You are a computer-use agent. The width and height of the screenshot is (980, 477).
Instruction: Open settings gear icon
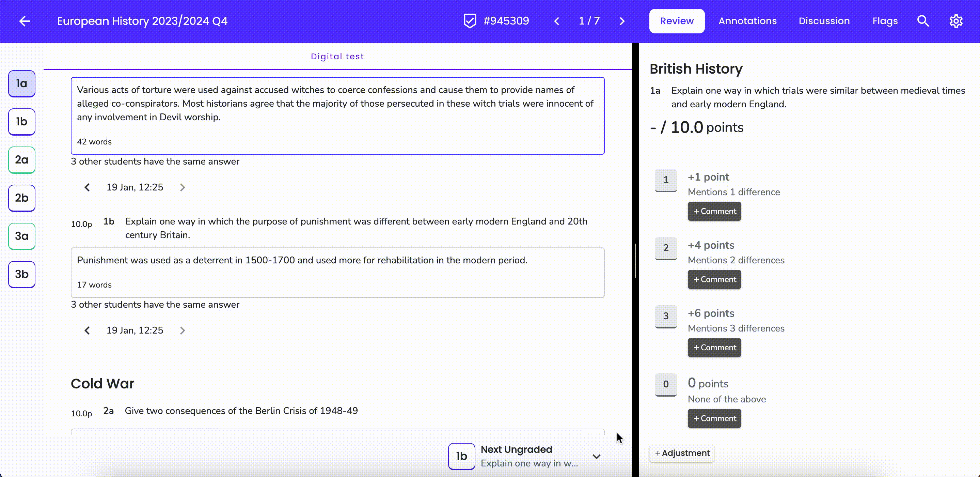956,21
